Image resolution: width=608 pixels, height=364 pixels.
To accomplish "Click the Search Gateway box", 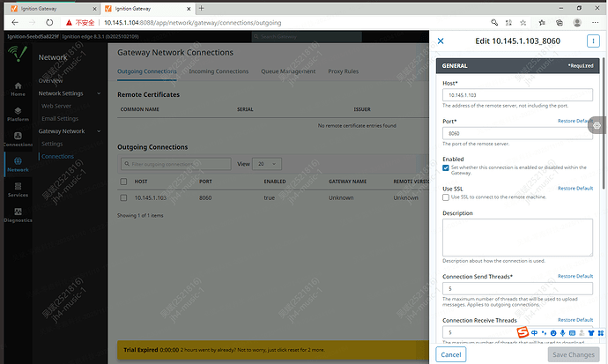I will 307,37.
